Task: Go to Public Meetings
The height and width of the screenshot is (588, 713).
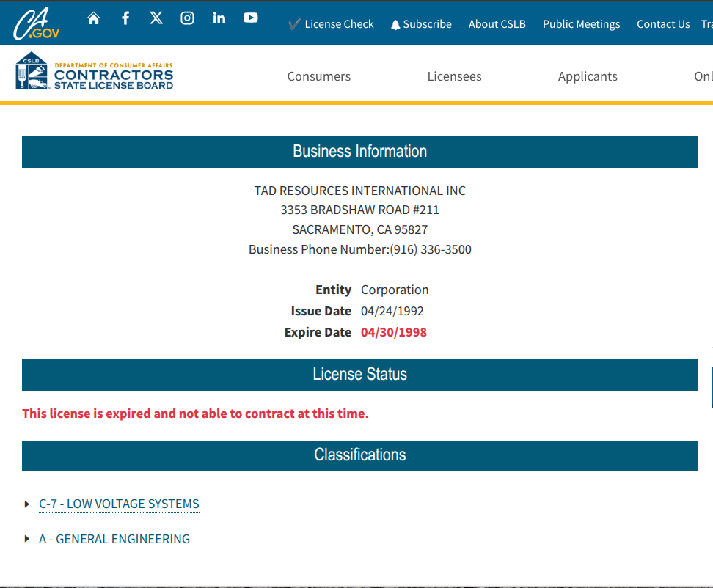Action: click(581, 24)
